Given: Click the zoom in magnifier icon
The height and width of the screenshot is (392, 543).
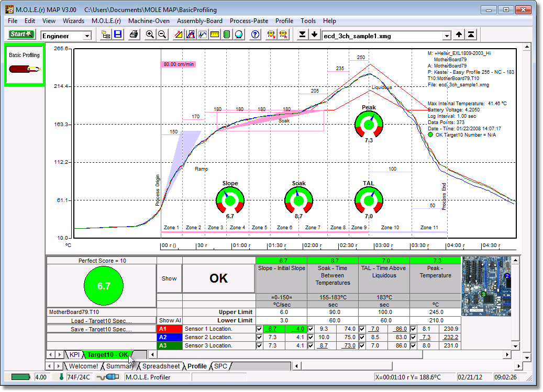Looking at the screenshot, I should (150, 35).
